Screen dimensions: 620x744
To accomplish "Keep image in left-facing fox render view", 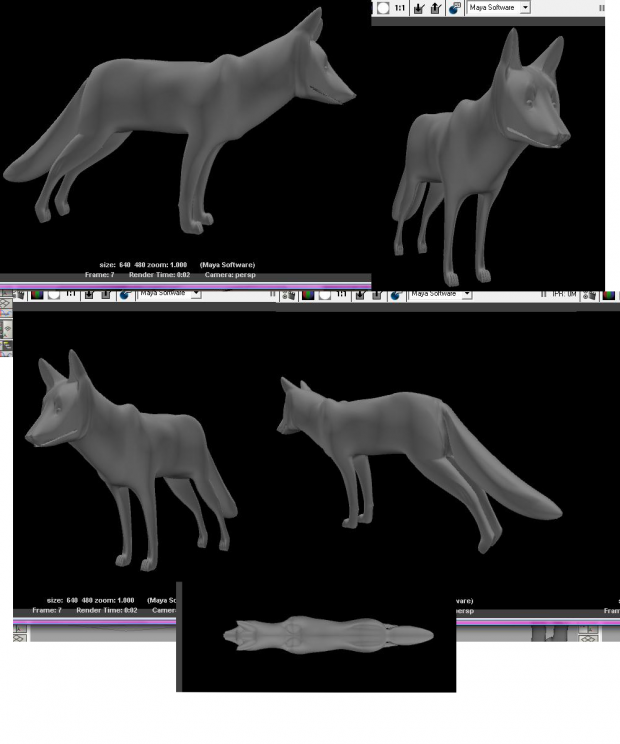I will click(x=89, y=295).
